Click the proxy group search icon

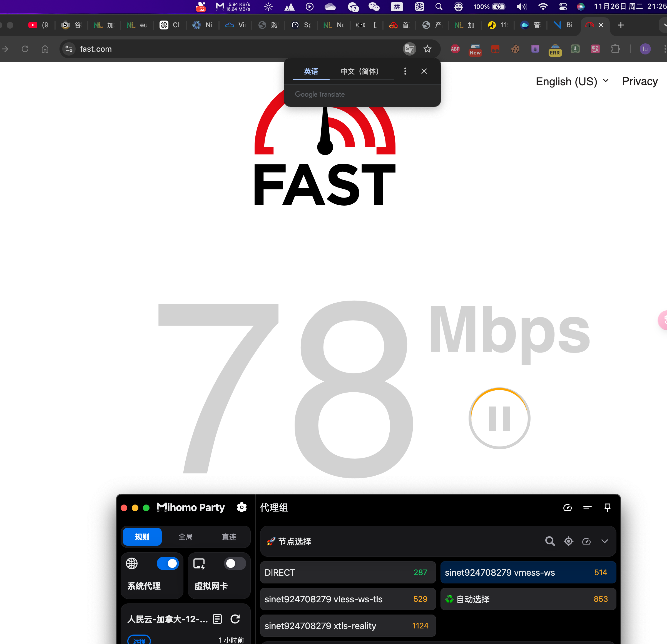(550, 540)
